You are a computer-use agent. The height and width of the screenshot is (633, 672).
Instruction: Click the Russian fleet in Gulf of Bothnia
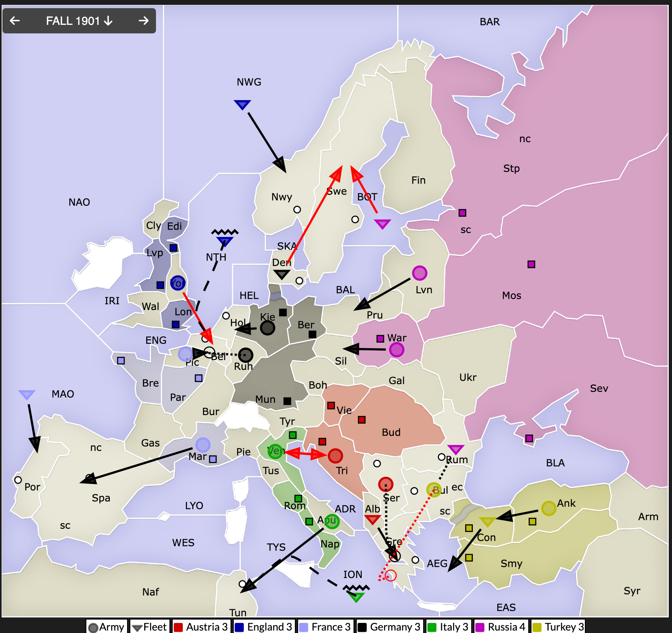click(382, 224)
